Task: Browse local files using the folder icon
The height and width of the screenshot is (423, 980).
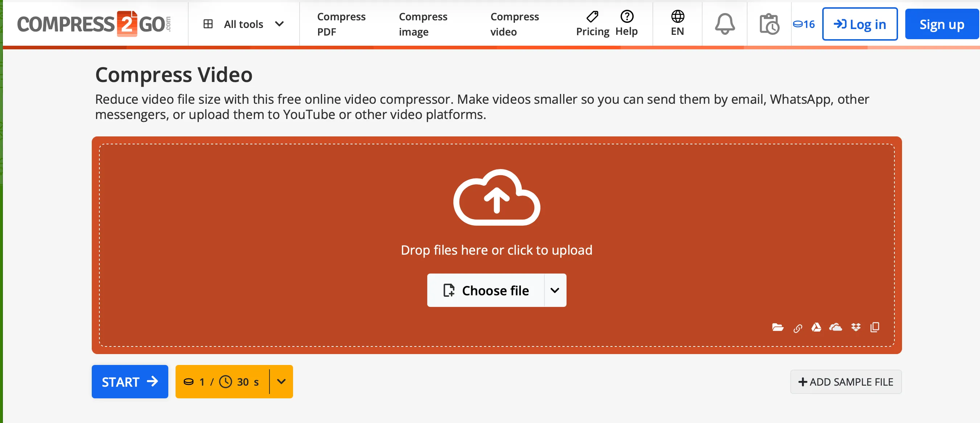Action: pyautogui.click(x=778, y=328)
